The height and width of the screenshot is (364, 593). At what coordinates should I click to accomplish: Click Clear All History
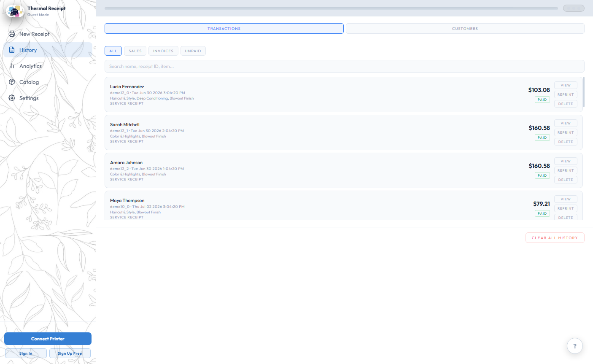pyautogui.click(x=555, y=238)
